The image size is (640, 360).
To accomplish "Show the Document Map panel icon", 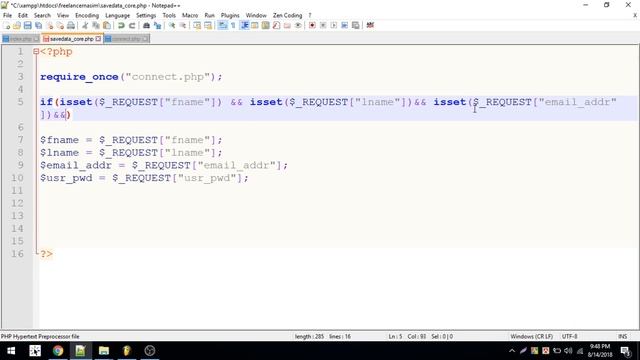I will click(x=266, y=25).
